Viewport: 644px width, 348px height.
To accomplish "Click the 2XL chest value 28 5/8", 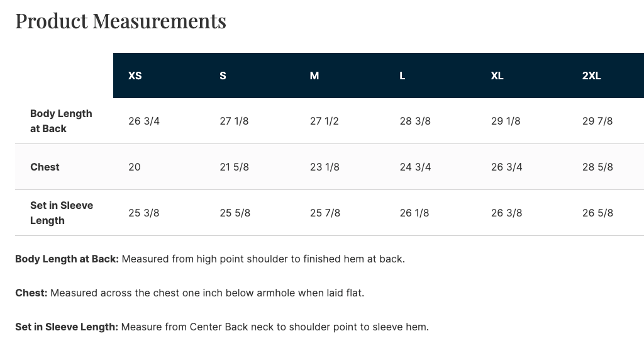I will tap(597, 167).
